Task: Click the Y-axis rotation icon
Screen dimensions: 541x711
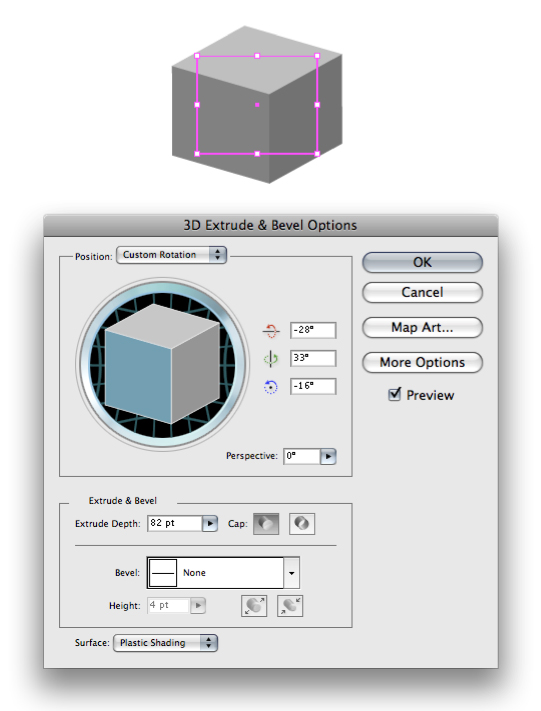Action: click(271, 359)
